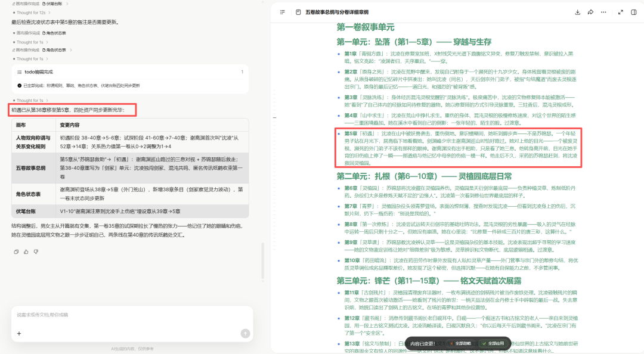
Task: Click heading 第二单元：扎根（第6—10章）
Action: tap(425, 176)
